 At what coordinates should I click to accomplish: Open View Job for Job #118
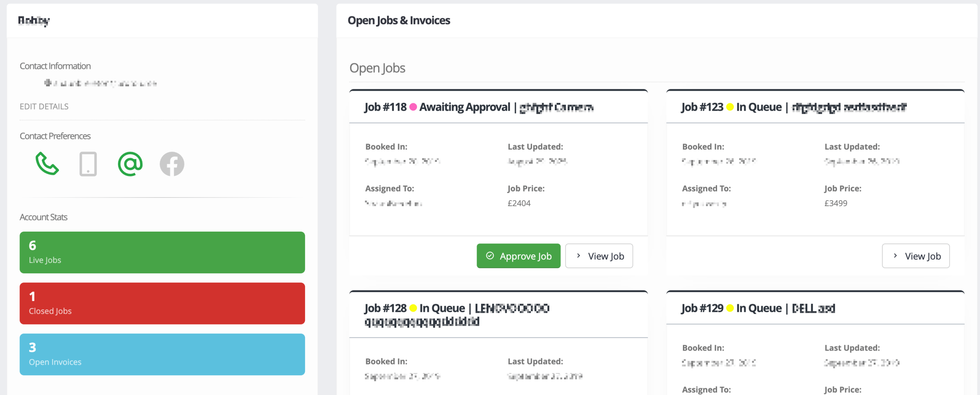pyautogui.click(x=599, y=256)
